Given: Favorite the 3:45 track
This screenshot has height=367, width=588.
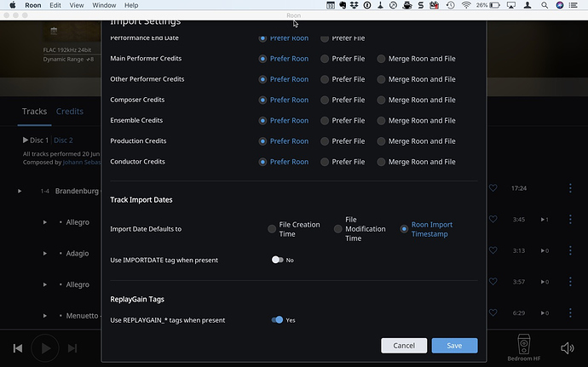Looking at the screenshot, I should [x=493, y=219].
